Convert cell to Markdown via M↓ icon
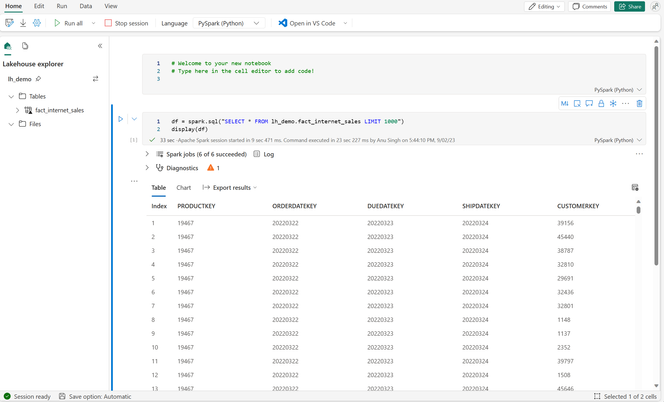This screenshot has width=664, height=402. (x=564, y=103)
